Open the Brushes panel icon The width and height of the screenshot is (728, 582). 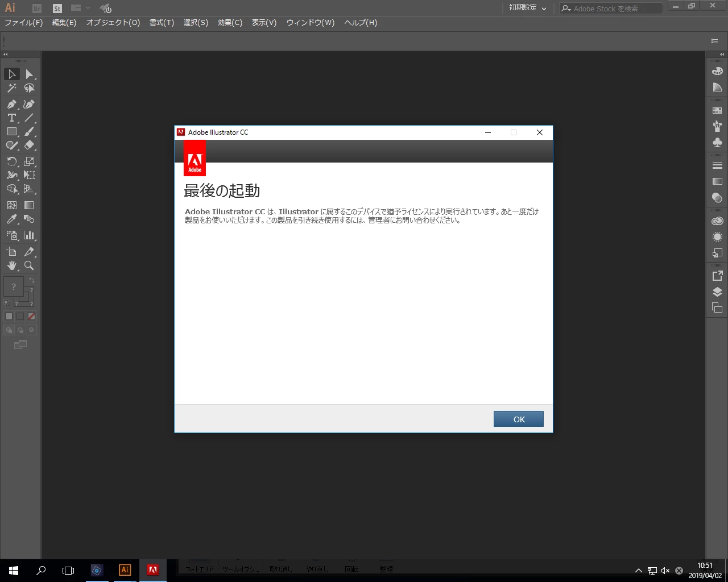pos(717,126)
